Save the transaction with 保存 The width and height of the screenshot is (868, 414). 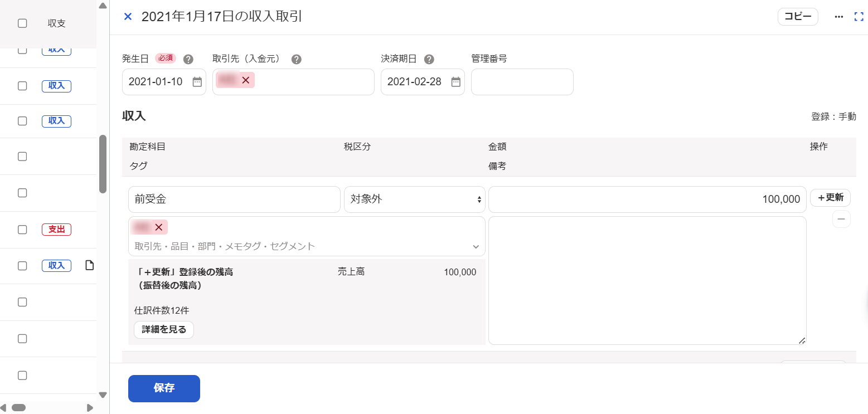tap(164, 388)
